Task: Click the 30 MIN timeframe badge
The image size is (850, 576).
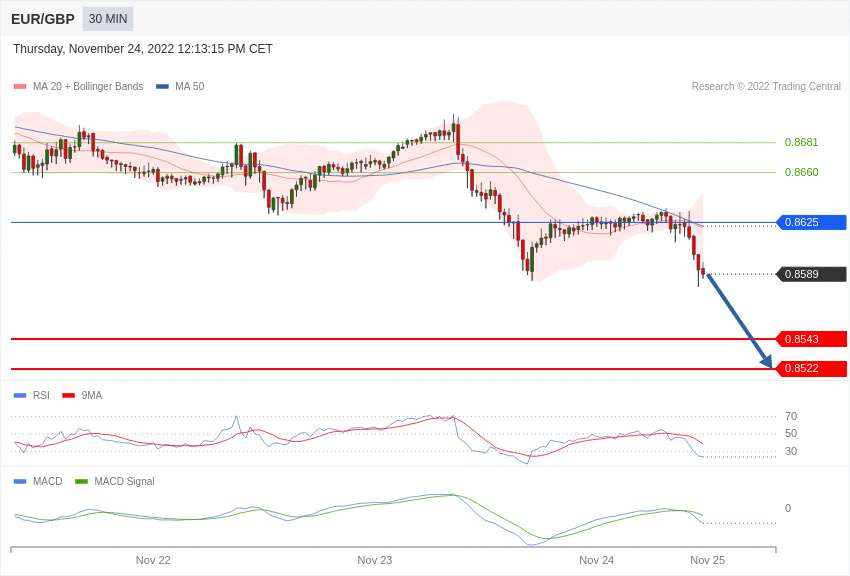Action: click(x=108, y=19)
